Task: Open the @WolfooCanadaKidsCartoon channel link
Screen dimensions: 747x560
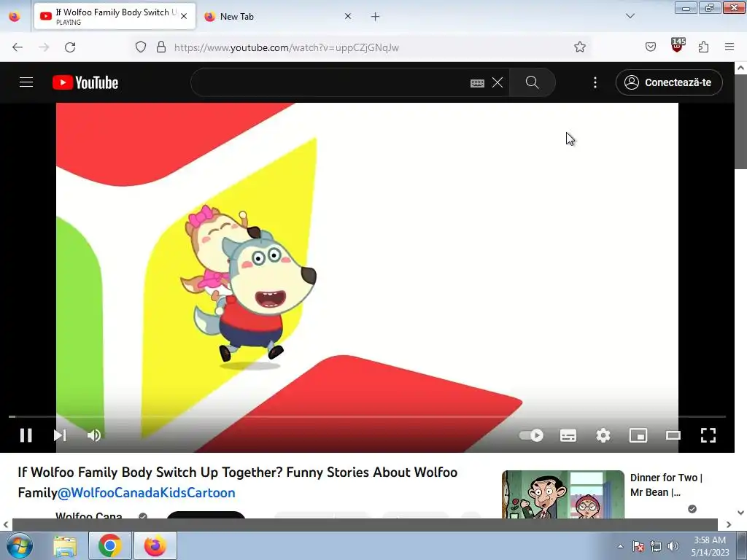Action: (x=146, y=492)
